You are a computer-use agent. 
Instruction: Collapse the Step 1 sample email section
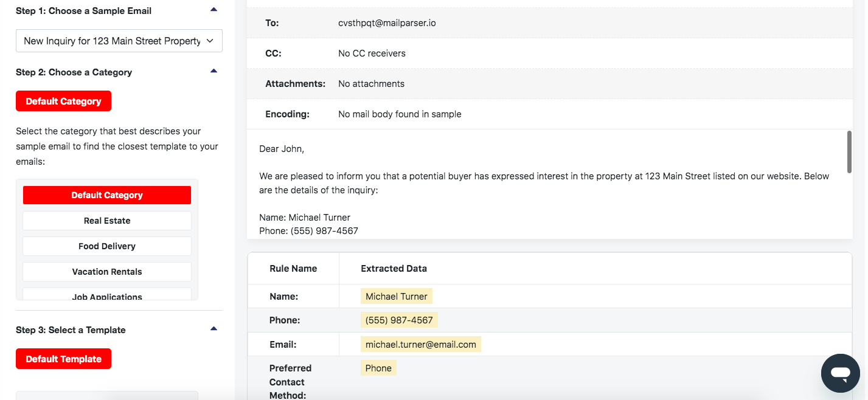click(x=214, y=9)
